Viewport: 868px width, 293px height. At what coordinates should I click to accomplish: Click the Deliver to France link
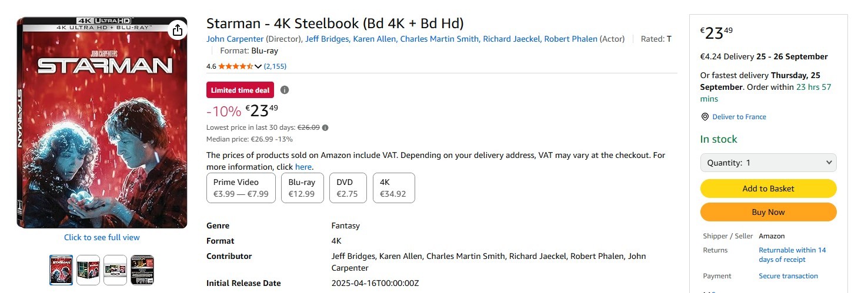click(739, 117)
